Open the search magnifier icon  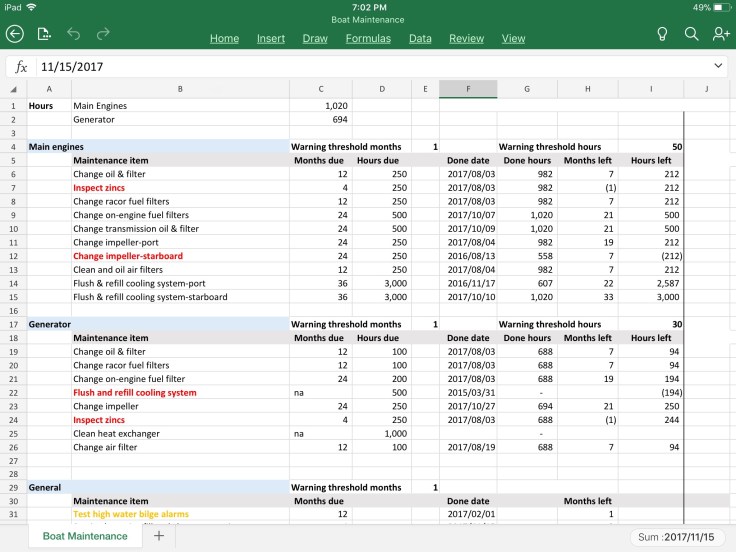coord(691,34)
